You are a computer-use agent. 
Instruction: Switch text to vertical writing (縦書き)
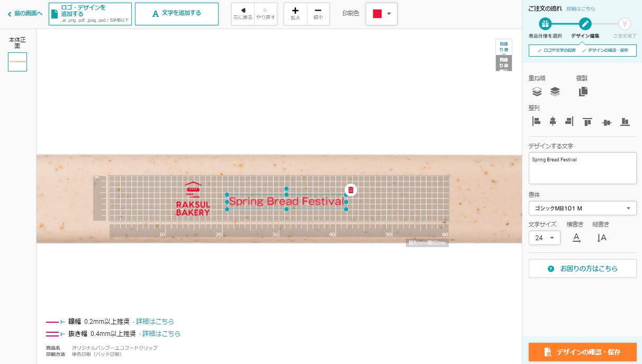click(601, 238)
